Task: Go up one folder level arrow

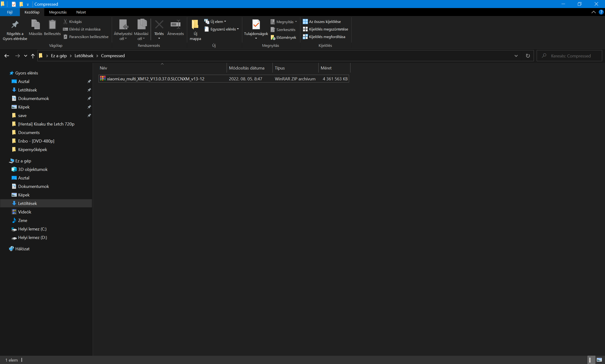Action: [33, 56]
